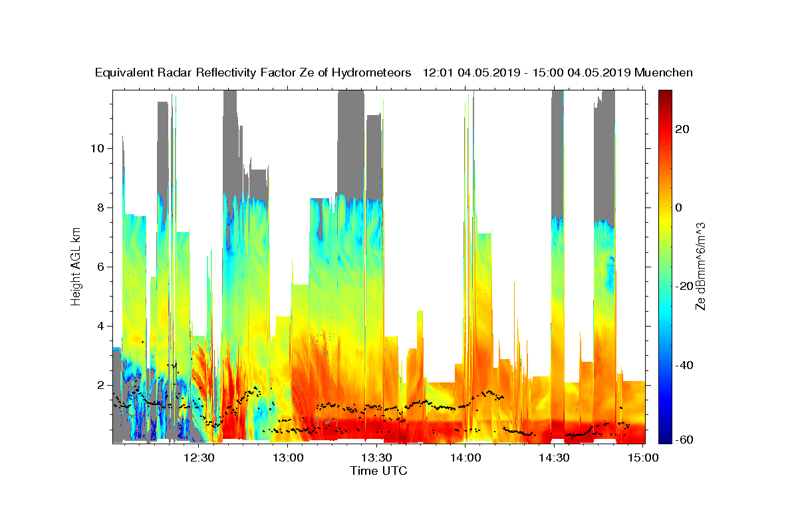
Task: Click the 15:00 time tick label
Action: pyautogui.click(x=644, y=458)
